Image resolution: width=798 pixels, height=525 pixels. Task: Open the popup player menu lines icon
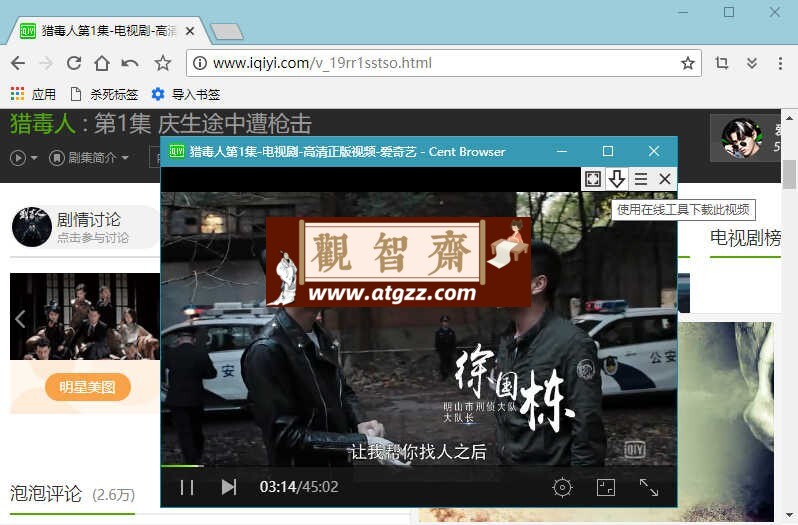coord(641,179)
